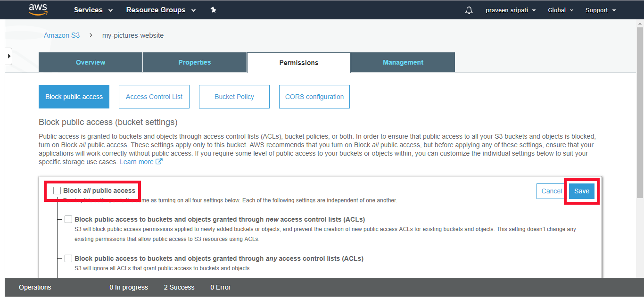Viewport: 644px width, 299px height.
Task: Click the pin favorites icon in the navbar
Action: click(213, 9)
